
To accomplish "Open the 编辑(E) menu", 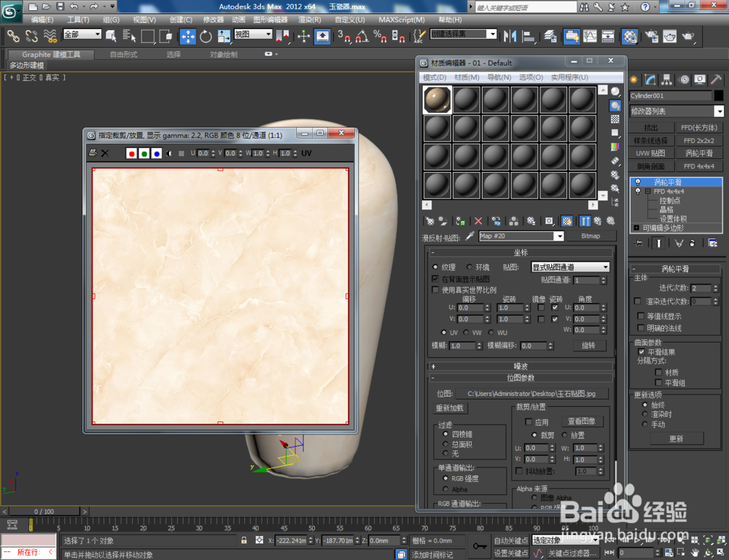I will (42, 20).
